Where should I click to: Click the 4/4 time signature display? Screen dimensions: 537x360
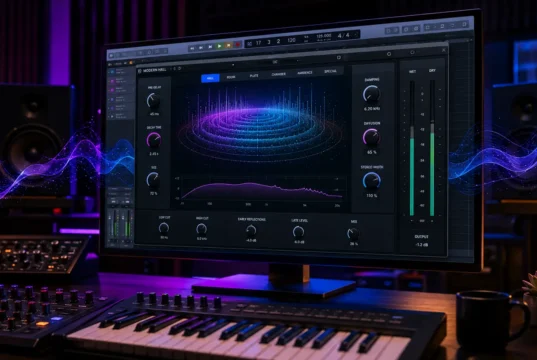click(x=344, y=35)
